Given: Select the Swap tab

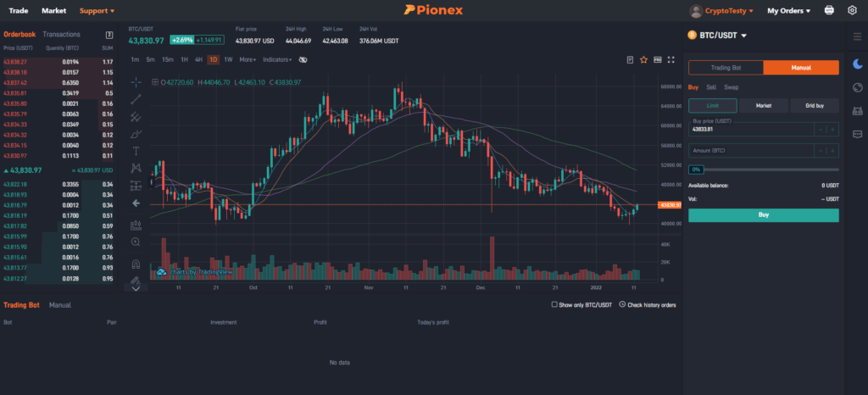Looking at the screenshot, I should click(x=732, y=87).
